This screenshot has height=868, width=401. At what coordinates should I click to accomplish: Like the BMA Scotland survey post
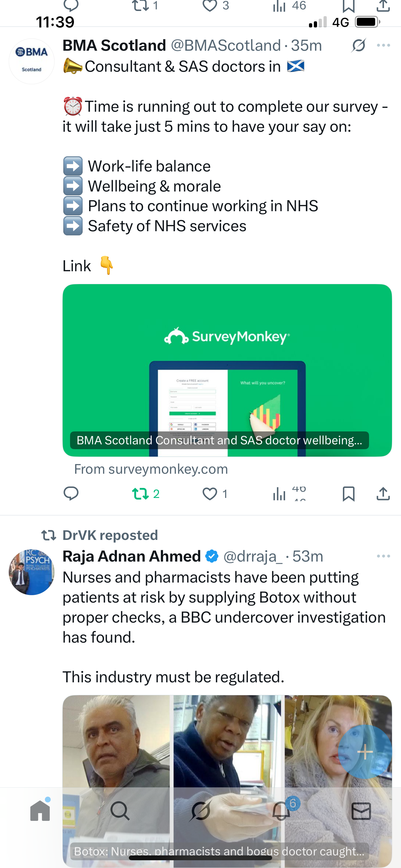click(x=210, y=494)
